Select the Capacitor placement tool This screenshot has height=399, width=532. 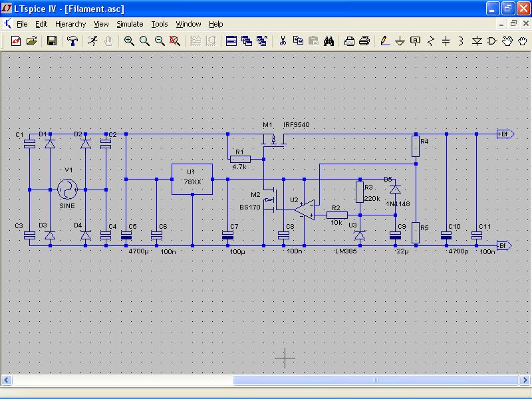click(x=446, y=41)
